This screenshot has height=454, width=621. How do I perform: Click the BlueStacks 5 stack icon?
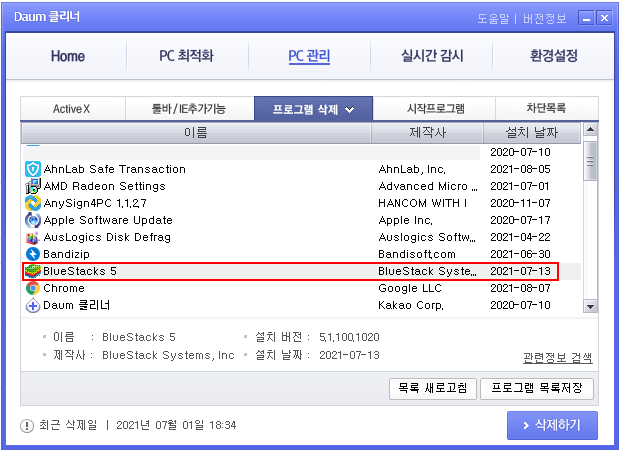tap(32, 271)
